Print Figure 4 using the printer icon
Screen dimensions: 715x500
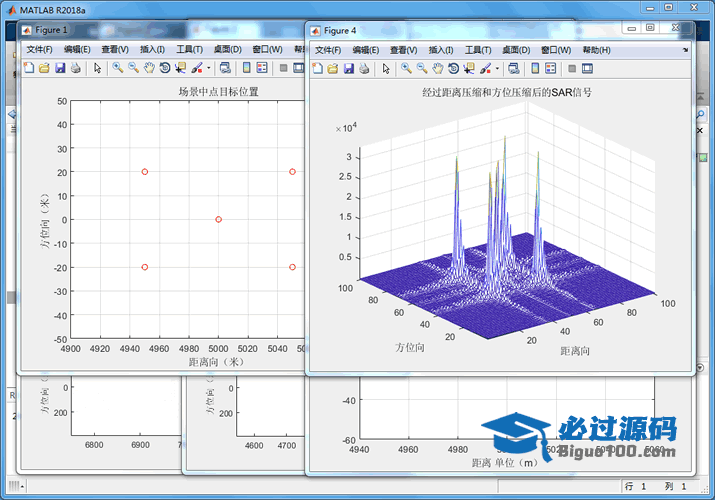point(364,69)
